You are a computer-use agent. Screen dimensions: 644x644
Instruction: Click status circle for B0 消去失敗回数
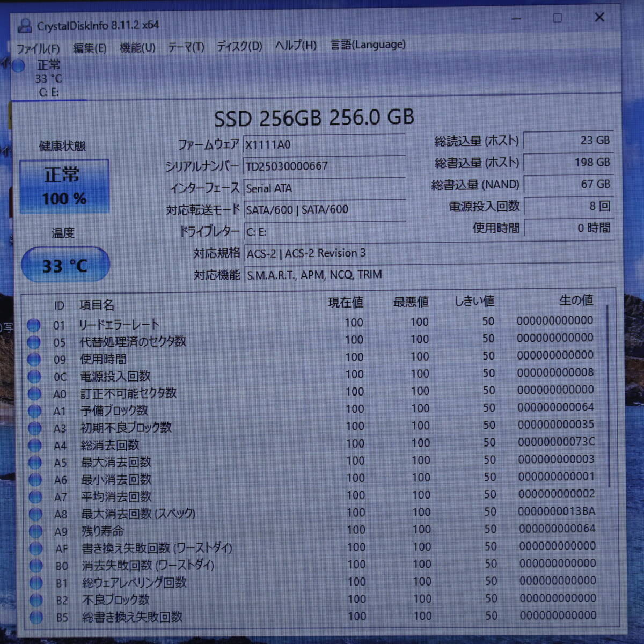[36, 565]
